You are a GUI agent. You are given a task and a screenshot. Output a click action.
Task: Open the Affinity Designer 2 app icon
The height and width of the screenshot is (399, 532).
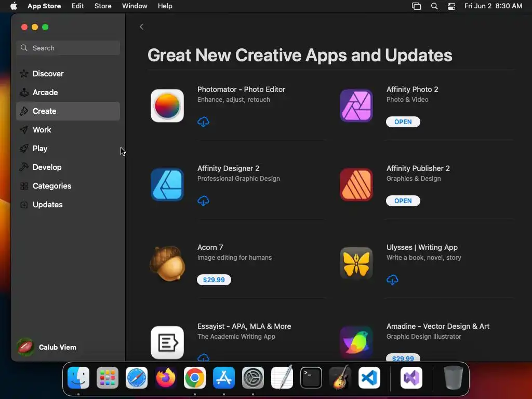tap(167, 184)
